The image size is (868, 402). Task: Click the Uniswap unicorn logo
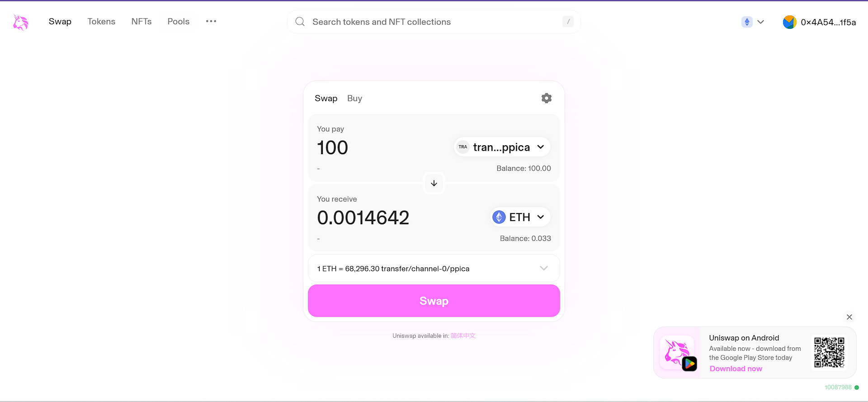[x=20, y=22]
